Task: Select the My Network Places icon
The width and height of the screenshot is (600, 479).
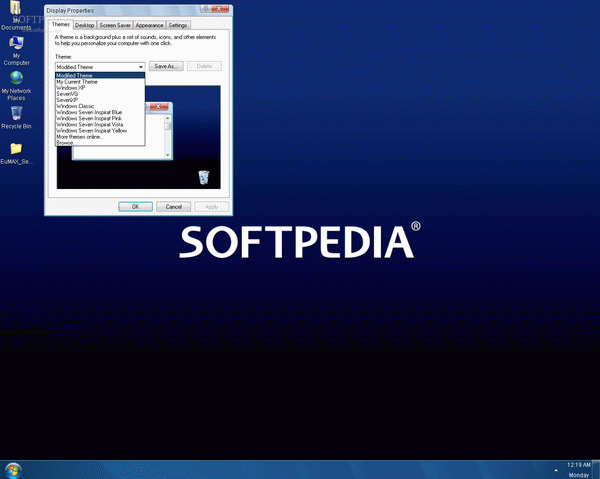Action: click(x=16, y=86)
